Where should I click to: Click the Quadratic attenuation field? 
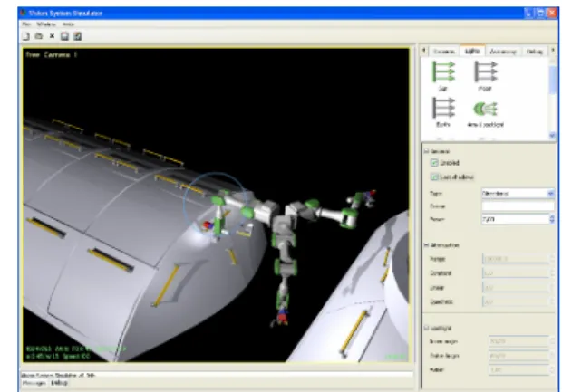(x=516, y=301)
